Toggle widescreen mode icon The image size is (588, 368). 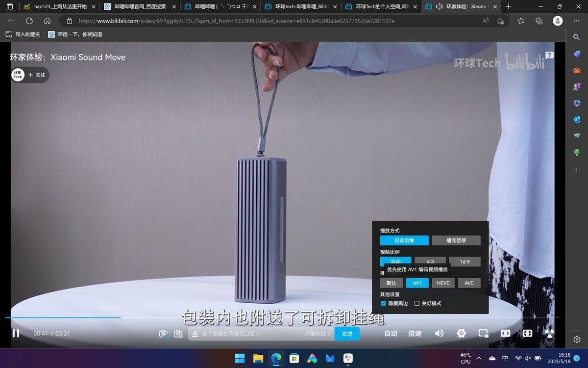pyautogui.click(x=505, y=333)
